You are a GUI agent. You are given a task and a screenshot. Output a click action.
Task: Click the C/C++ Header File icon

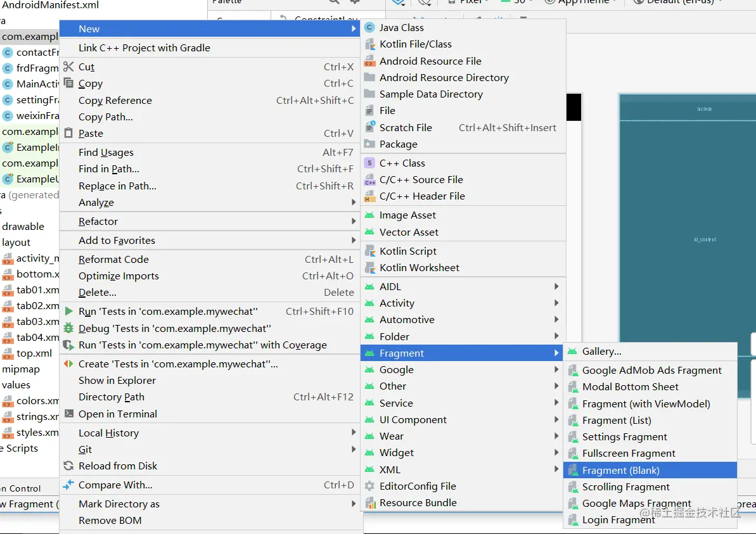pos(370,196)
